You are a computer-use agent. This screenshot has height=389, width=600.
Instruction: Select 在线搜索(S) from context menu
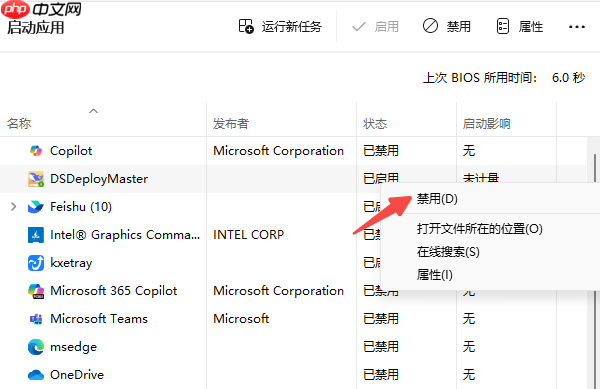tap(448, 252)
